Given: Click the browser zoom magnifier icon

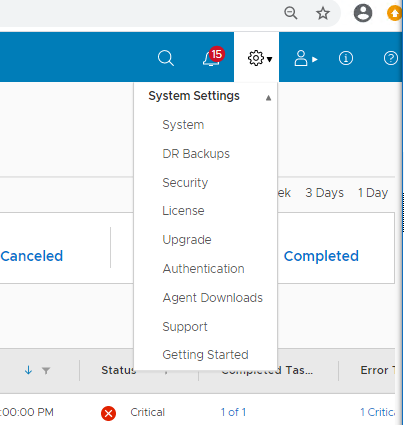Looking at the screenshot, I should 291,13.
